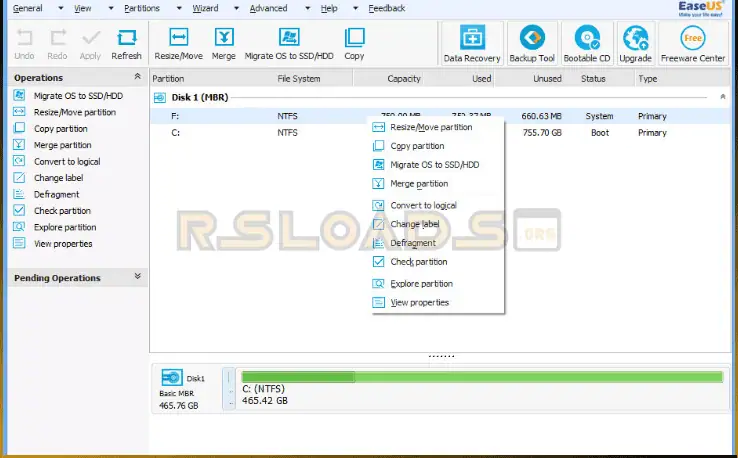Select the Merge toolbar tool
Image resolution: width=738 pixels, height=458 pixels.
pos(224,44)
